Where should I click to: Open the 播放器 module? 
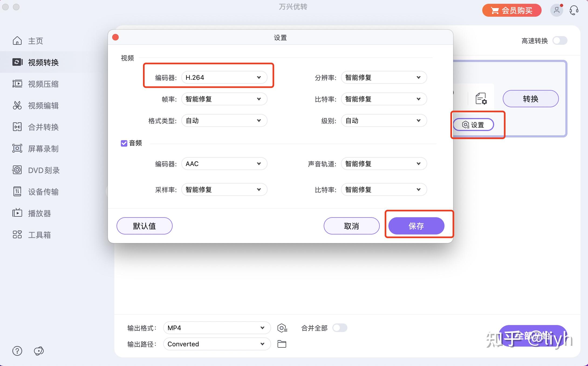pyautogui.click(x=40, y=213)
